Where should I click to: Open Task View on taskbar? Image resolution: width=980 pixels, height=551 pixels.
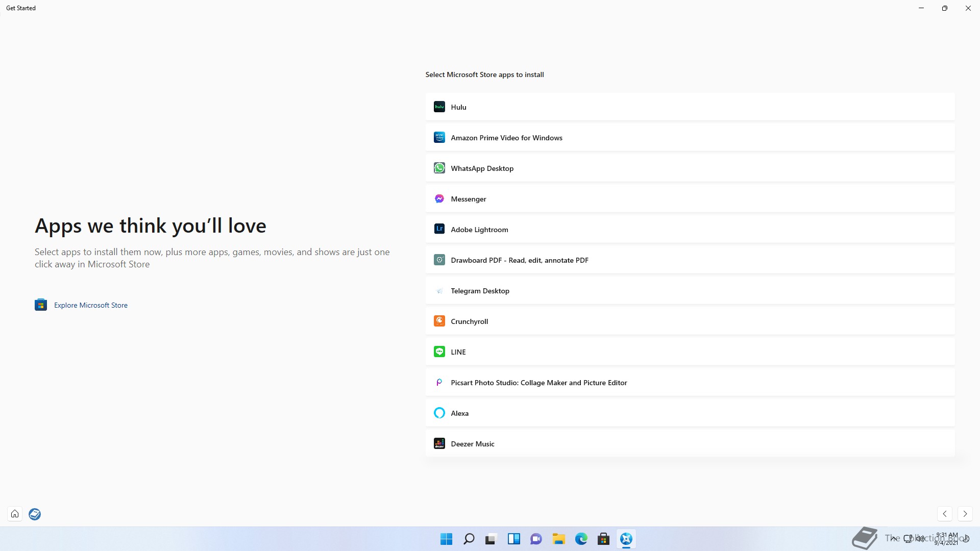(491, 539)
